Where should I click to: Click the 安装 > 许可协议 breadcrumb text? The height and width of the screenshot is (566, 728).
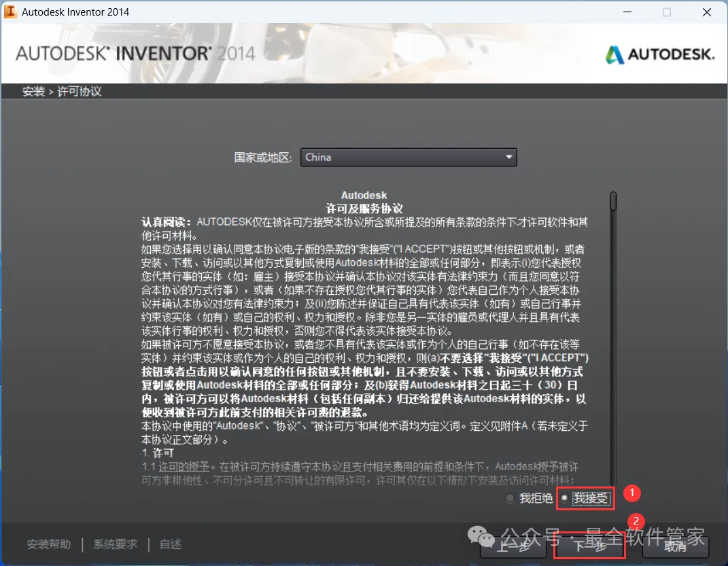point(62,92)
